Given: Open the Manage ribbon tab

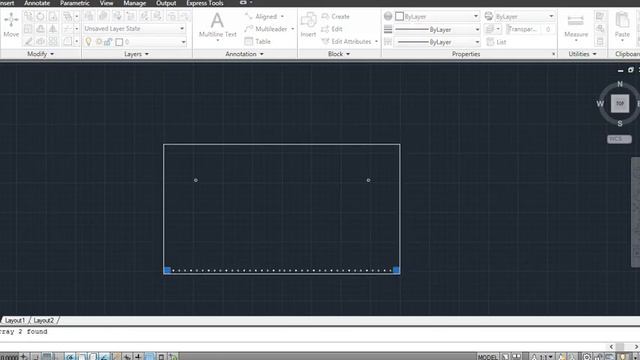Looking at the screenshot, I should pyautogui.click(x=134, y=3).
